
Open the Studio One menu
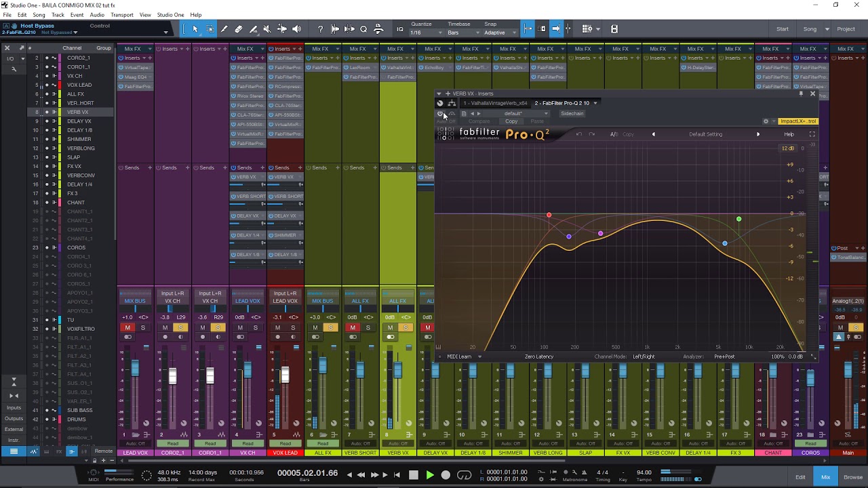(x=170, y=15)
